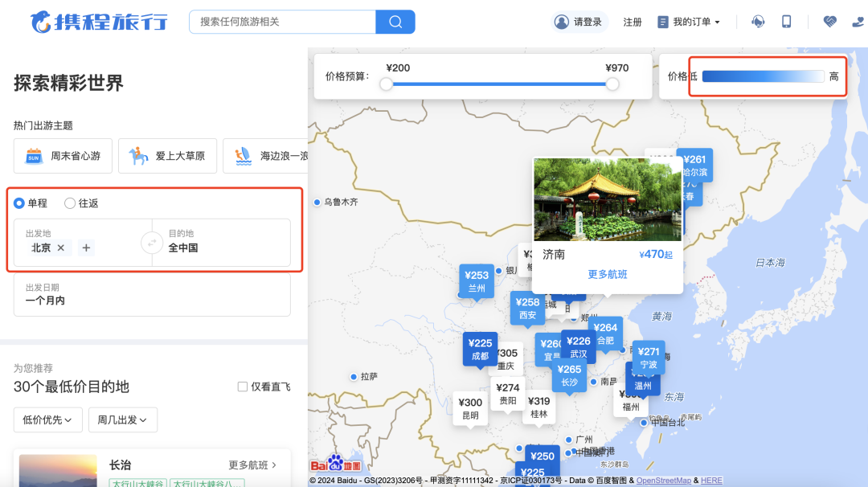Open customer service headset icon
This screenshot has width=868, height=487.
(757, 22)
